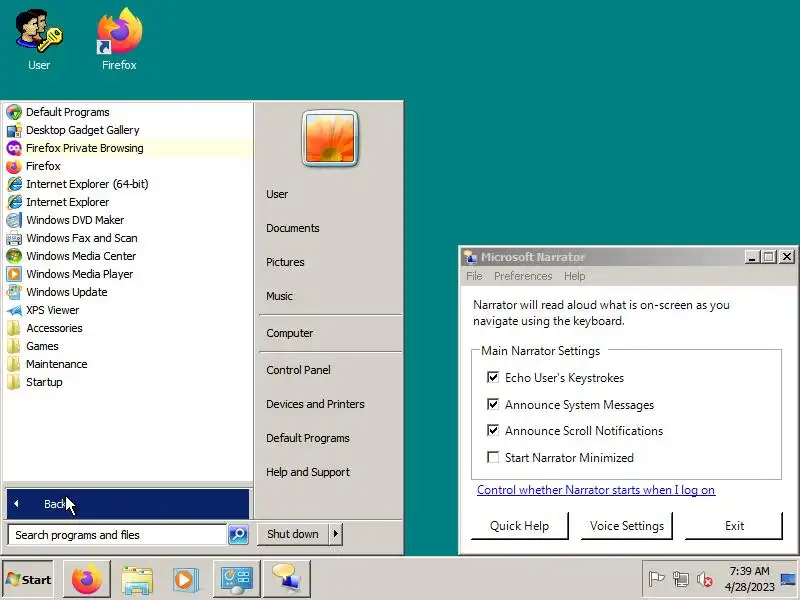Open User folder from Start menu
This screenshot has height=600, width=800.
pos(277,194)
